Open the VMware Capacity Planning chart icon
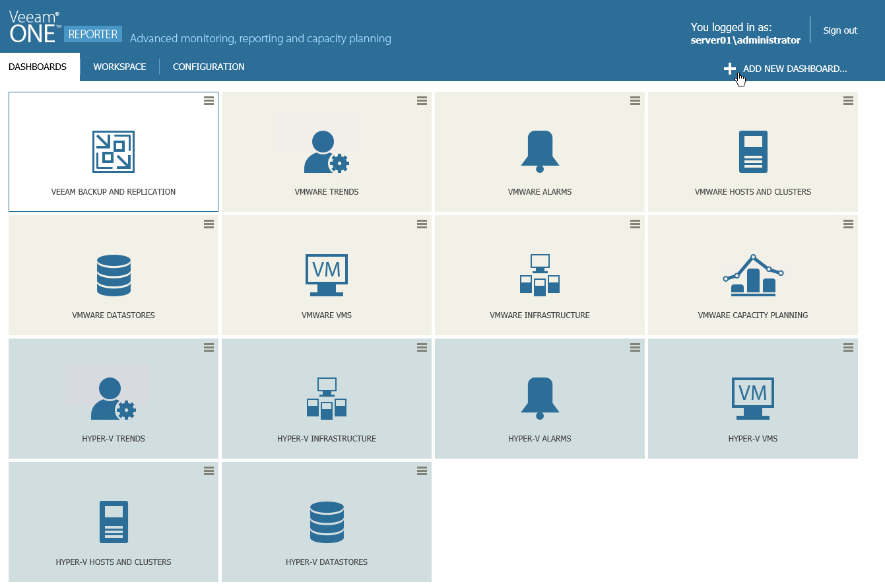This screenshot has width=885, height=588. [753, 275]
